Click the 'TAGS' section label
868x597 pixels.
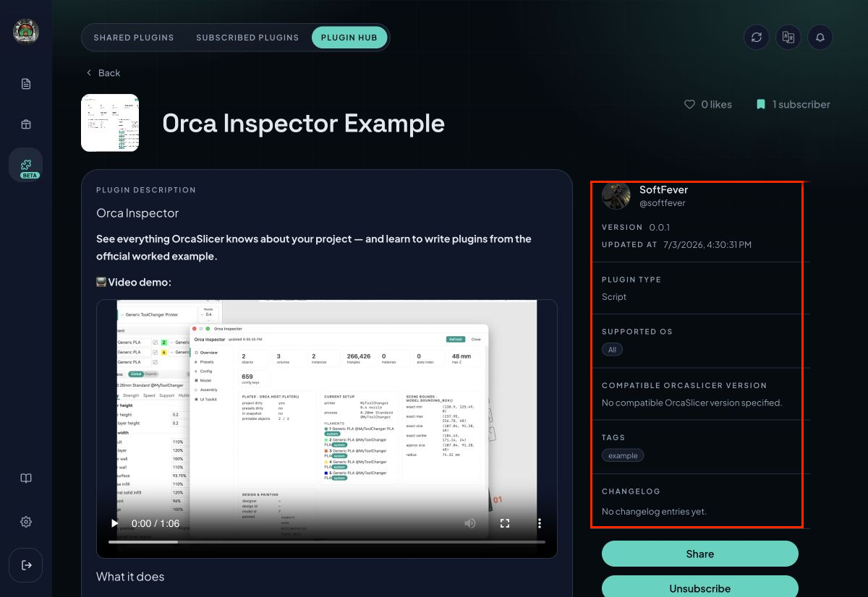(613, 437)
